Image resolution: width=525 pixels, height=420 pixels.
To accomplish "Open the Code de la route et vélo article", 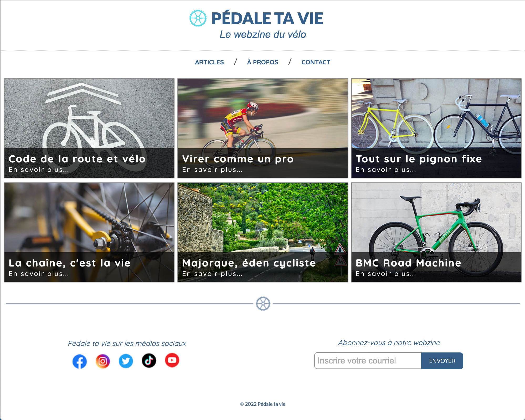I will pos(89,128).
